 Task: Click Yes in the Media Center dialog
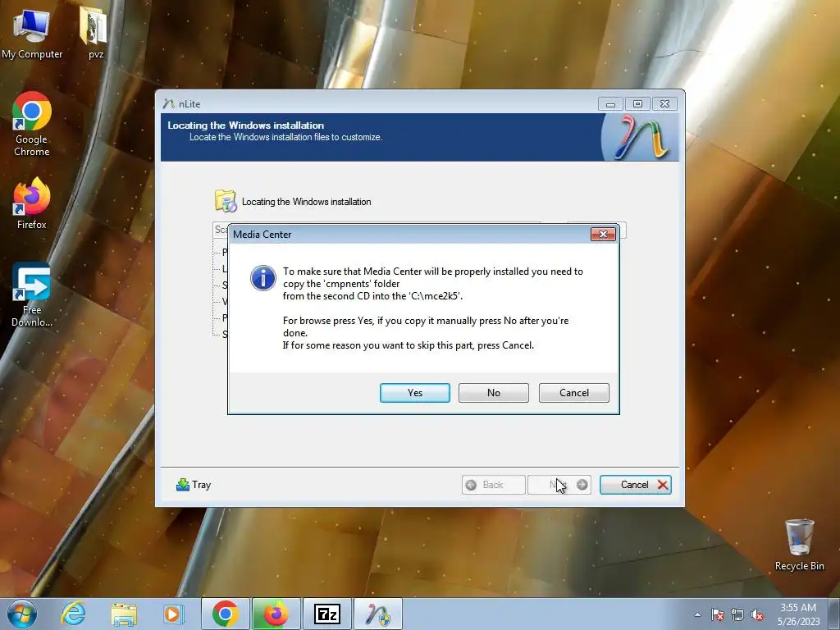pos(414,393)
